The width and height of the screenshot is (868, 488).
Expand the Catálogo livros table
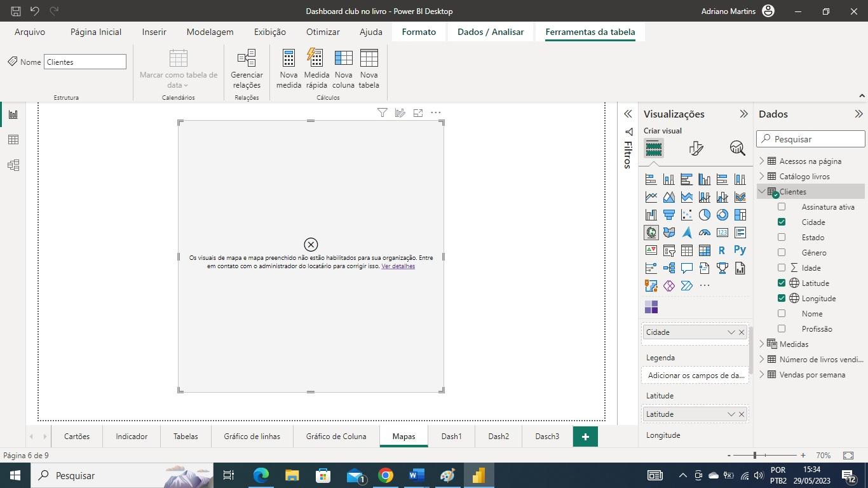(762, 176)
